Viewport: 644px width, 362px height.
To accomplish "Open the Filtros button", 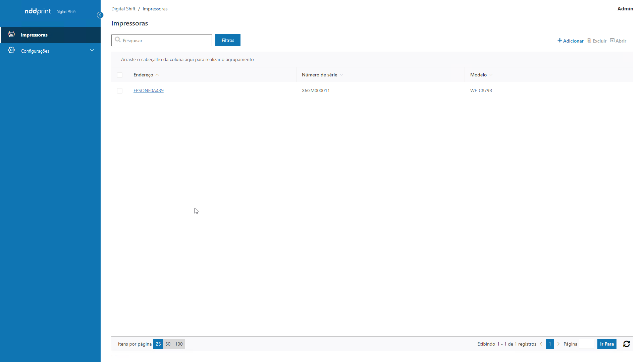I will pyautogui.click(x=228, y=40).
